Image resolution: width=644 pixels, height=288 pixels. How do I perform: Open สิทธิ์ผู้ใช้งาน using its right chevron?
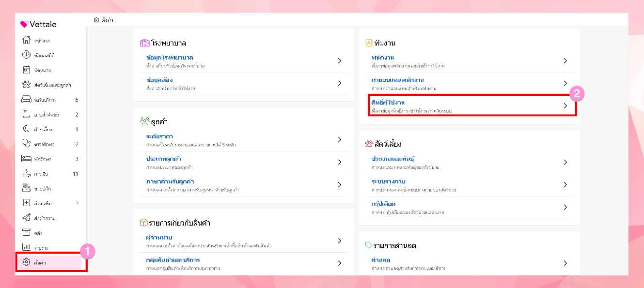565,106
